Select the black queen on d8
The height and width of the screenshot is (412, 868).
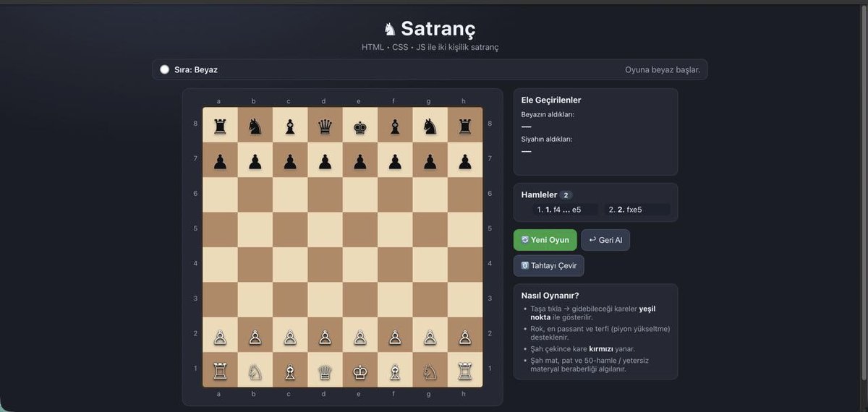pos(325,127)
